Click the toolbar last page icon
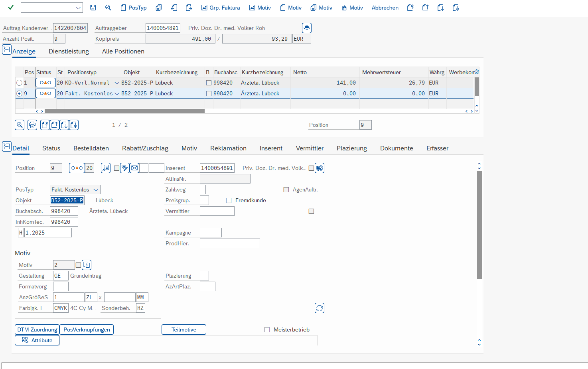The height and width of the screenshot is (369, 588). (x=456, y=8)
